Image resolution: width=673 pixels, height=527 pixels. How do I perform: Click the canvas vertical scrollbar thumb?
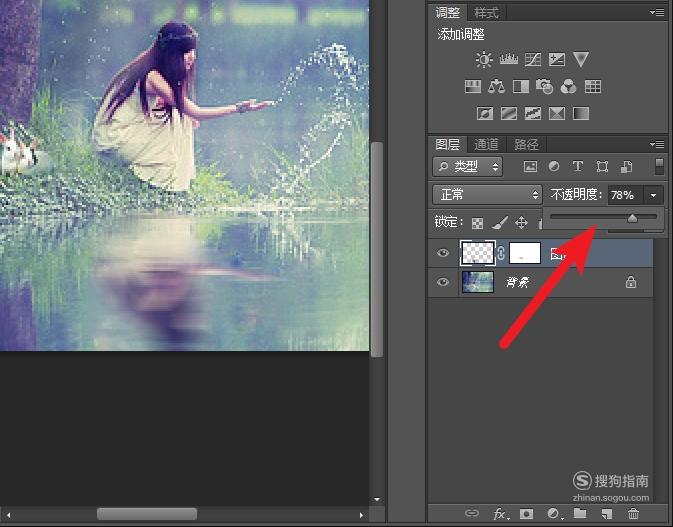pos(376,249)
